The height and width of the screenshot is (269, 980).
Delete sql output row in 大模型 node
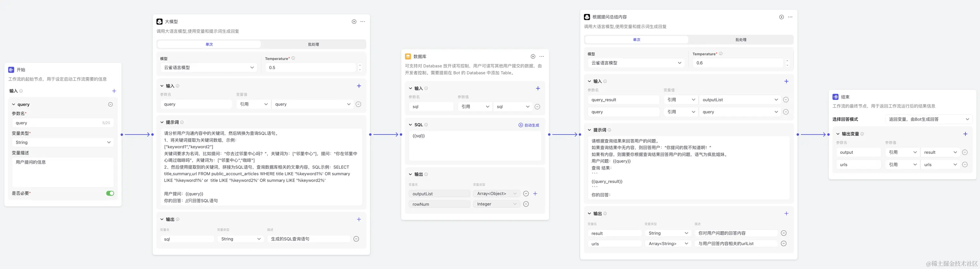pos(356,239)
